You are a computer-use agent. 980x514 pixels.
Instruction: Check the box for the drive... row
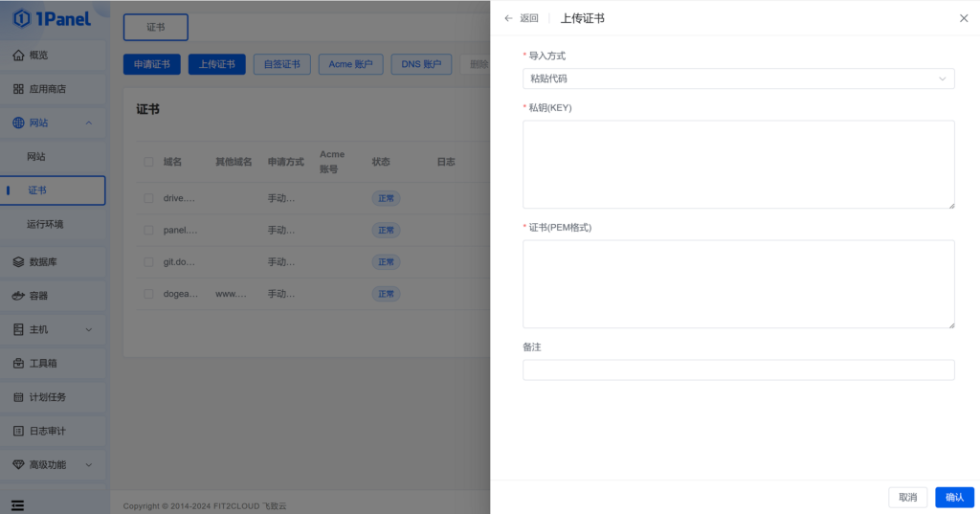[x=148, y=198]
